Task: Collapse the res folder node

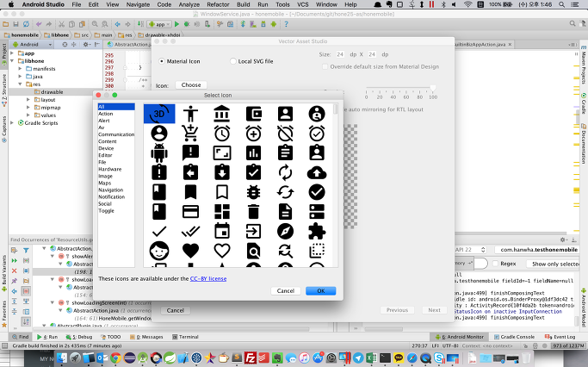Action: click(x=20, y=84)
